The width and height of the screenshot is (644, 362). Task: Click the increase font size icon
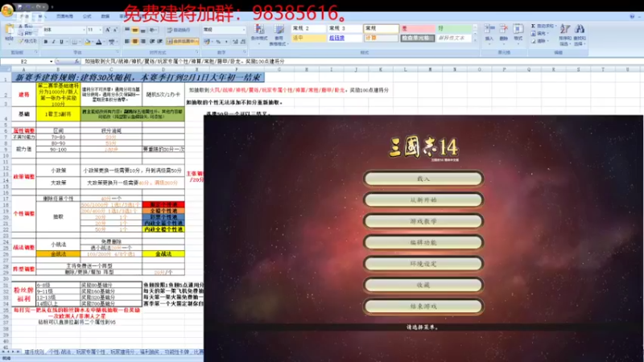(108, 30)
